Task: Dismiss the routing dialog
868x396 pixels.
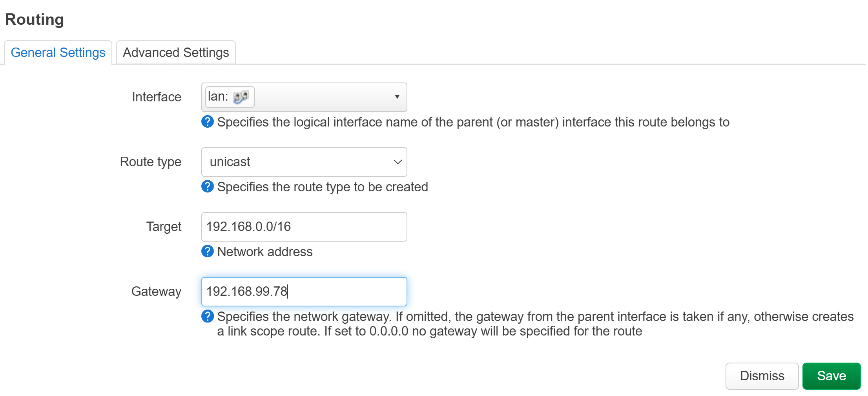Action: coord(762,376)
